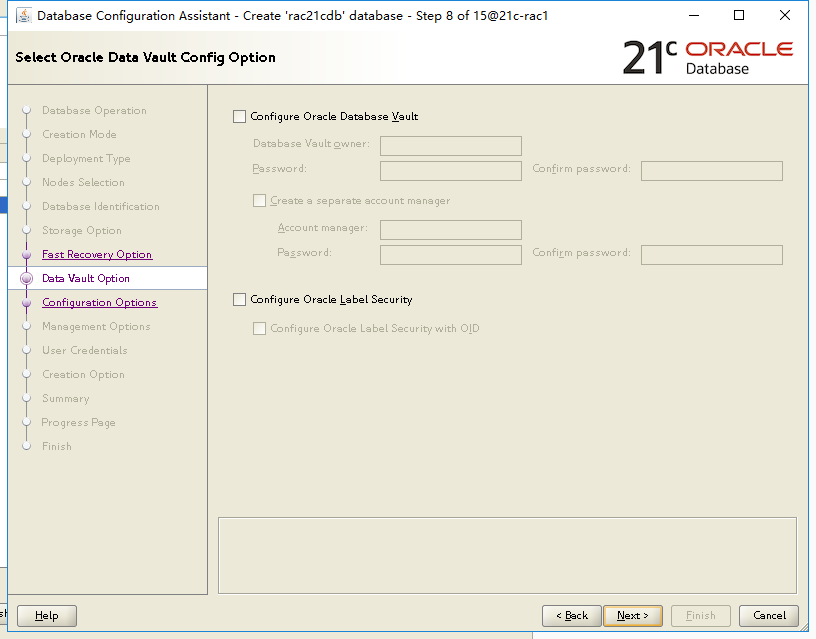Check Configure Oracle Label Security with OID
This screenshot has height=639, width=816.
coord(259,329)
